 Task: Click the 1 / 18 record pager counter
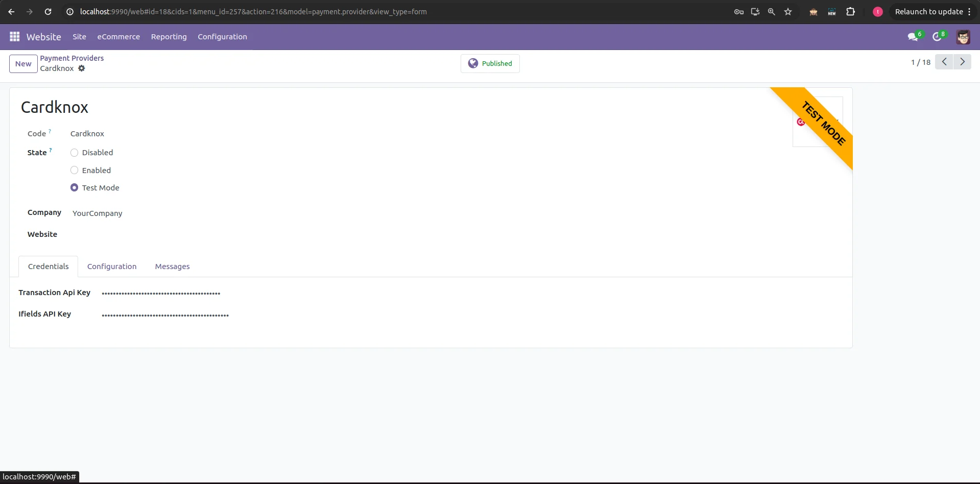(921, 62)
